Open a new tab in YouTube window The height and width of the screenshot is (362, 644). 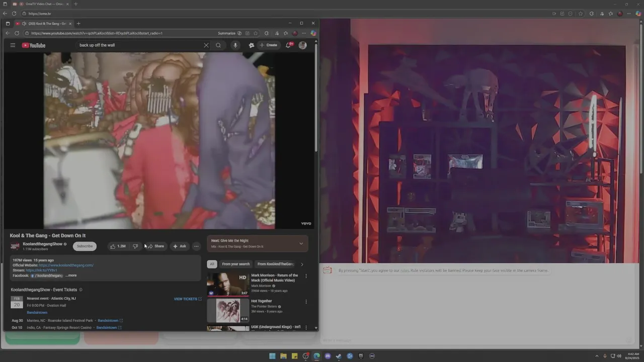(78, 24)
